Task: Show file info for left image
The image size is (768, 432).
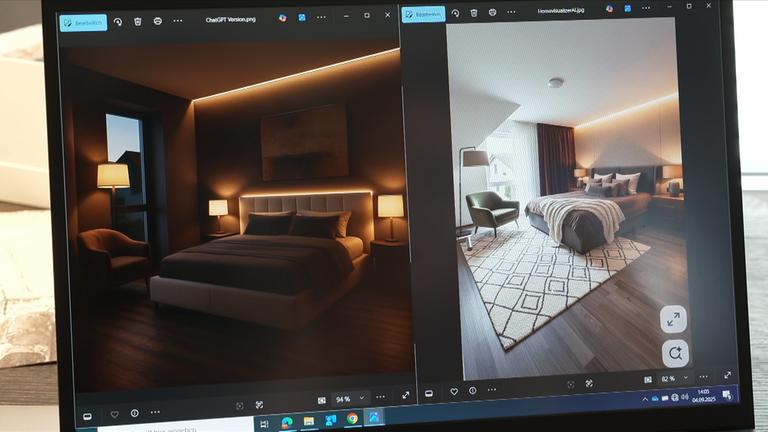Action: point(135,413)
